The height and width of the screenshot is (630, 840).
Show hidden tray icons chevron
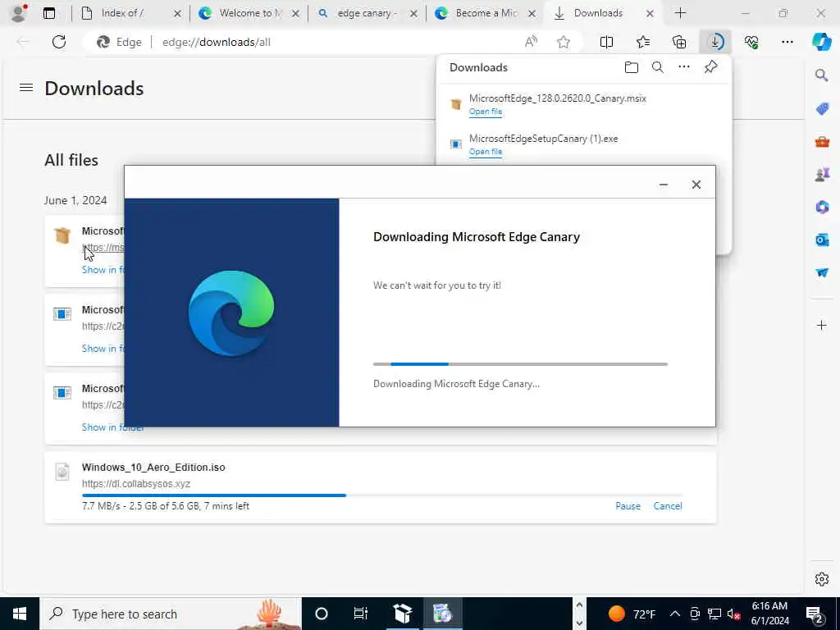point(675,614)
